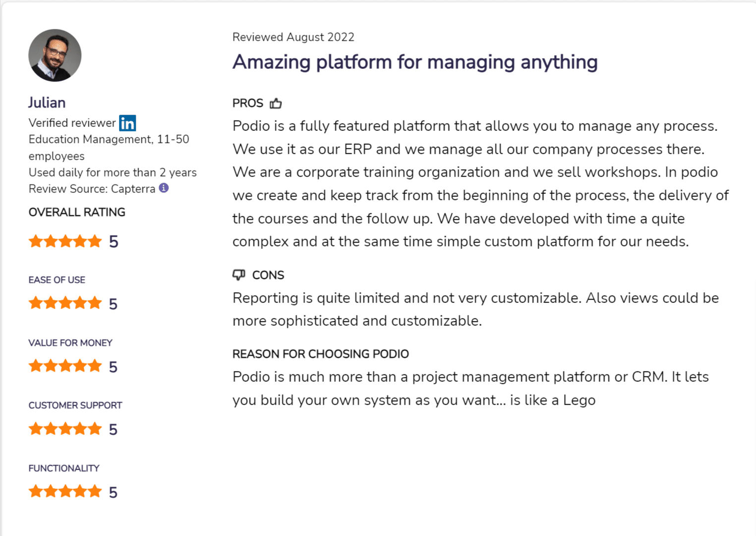Viewport: 756px width, 536px height.
Task: Select the Reviewed August 2022 date text
Action: tap(293, 37)
